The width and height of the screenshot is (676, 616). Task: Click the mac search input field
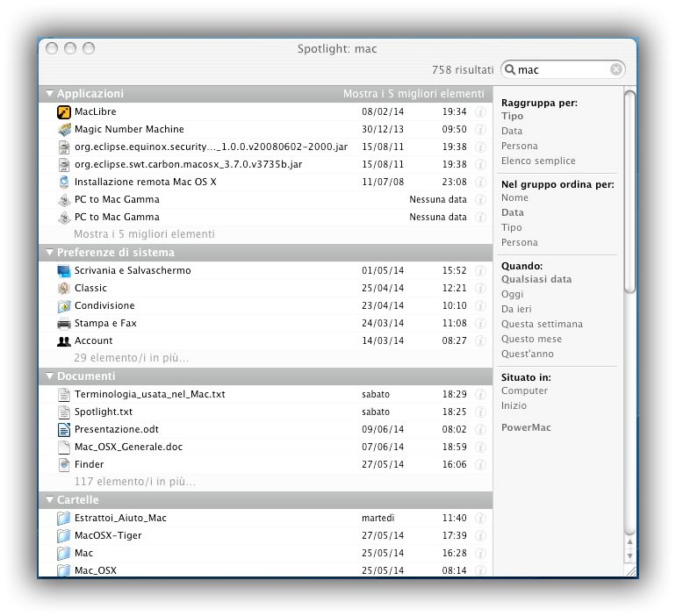(563, 69)
